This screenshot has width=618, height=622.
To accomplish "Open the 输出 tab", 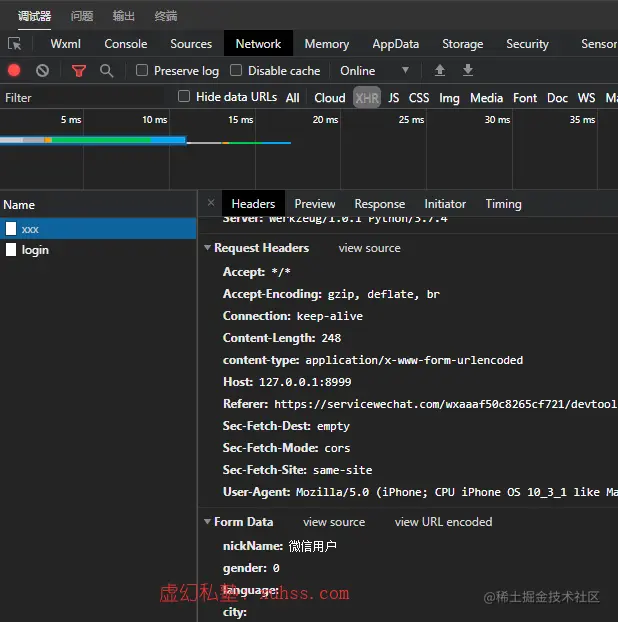I will (124, 16).
